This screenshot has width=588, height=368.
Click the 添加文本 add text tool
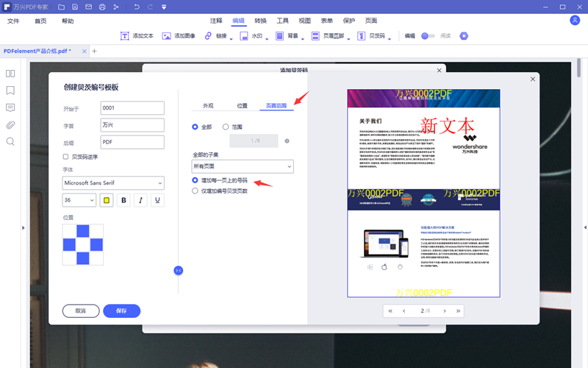pyautogui.click(x=137, y=35)
